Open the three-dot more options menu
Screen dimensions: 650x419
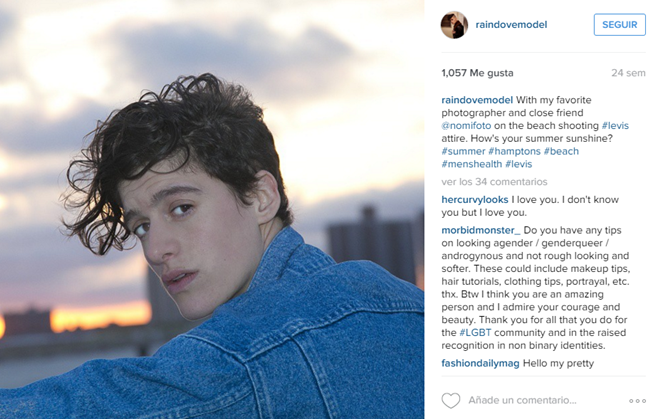(x=637, y=401)
